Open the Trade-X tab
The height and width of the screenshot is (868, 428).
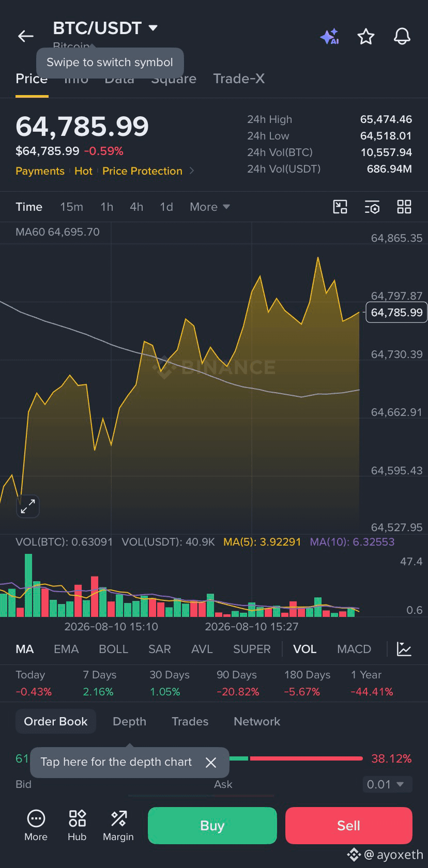coord(239,79)
